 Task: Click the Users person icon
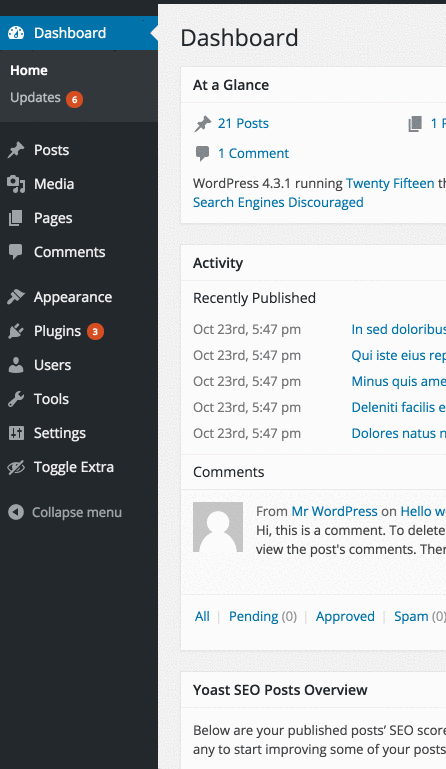click(x=16, y=365)
